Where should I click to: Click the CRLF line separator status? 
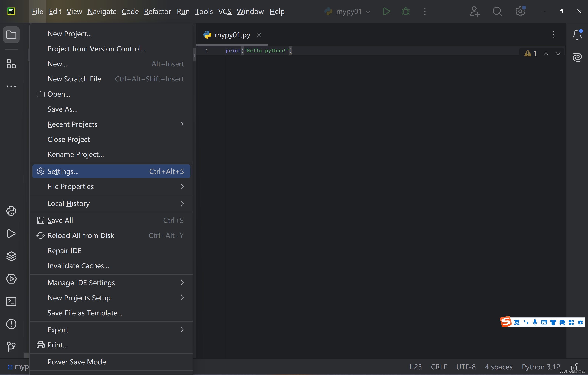pos(439,367)
